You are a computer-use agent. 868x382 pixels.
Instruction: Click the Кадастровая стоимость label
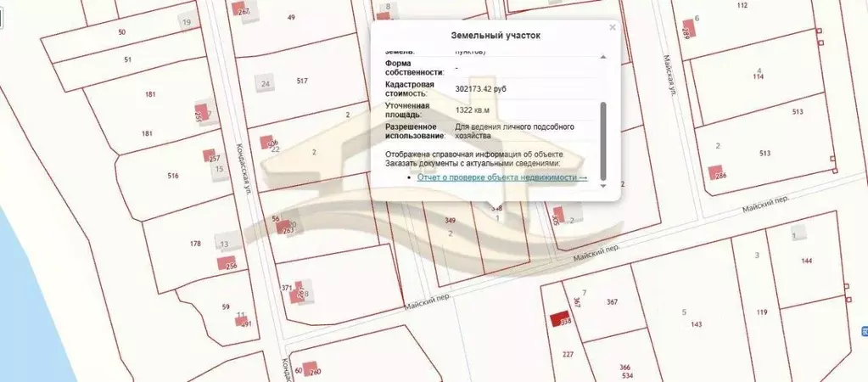pyautogui.click(x=410, y=88)
